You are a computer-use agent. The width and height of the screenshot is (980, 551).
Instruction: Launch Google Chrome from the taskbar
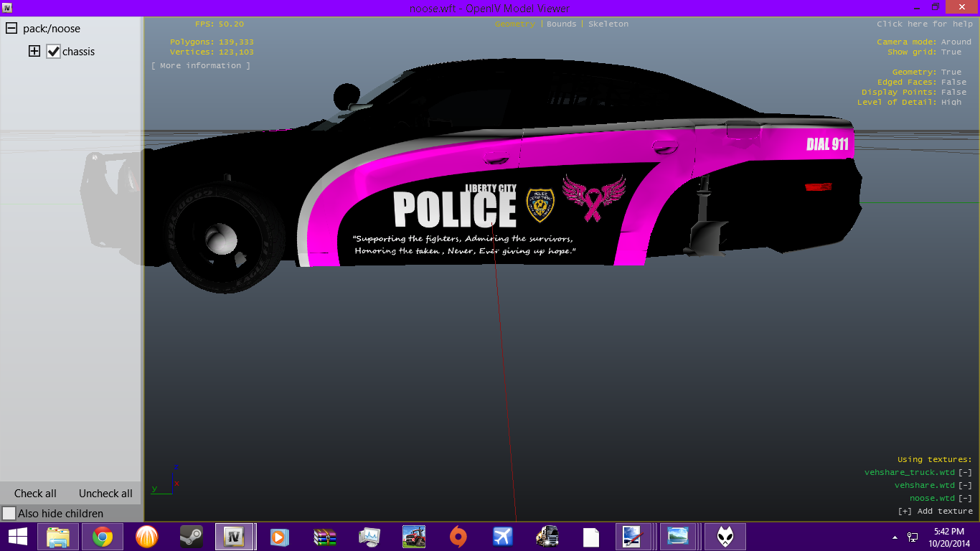click(102, 537)
